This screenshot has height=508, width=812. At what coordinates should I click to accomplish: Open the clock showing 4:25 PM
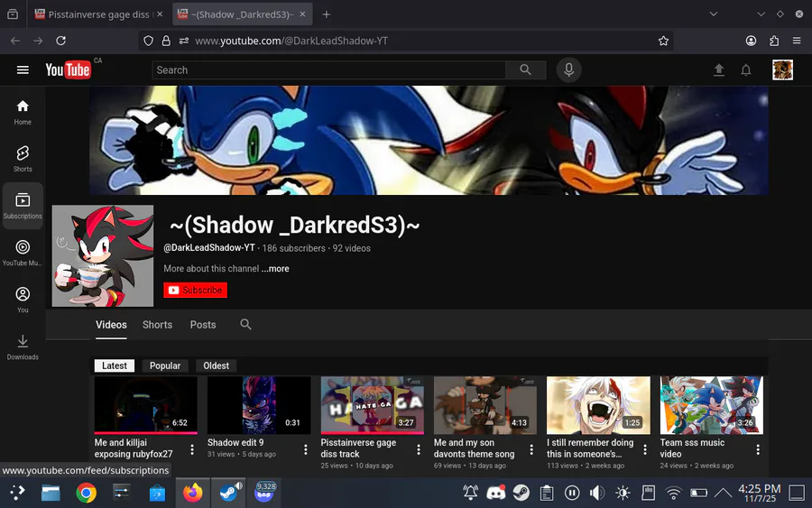759,493
